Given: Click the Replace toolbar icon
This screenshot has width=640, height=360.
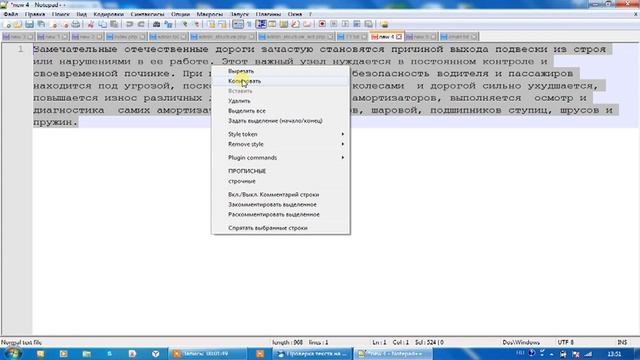Looking at the screenshot, I should click(x=168, y=24).
